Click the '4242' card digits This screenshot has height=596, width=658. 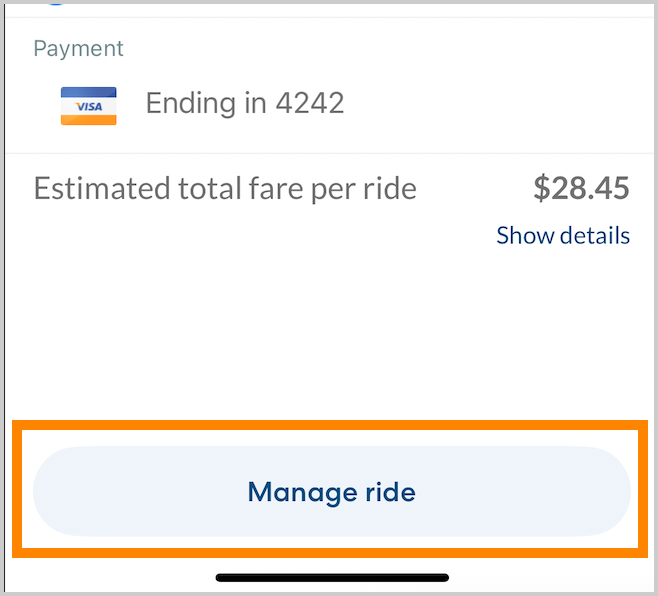click(310, 103)
